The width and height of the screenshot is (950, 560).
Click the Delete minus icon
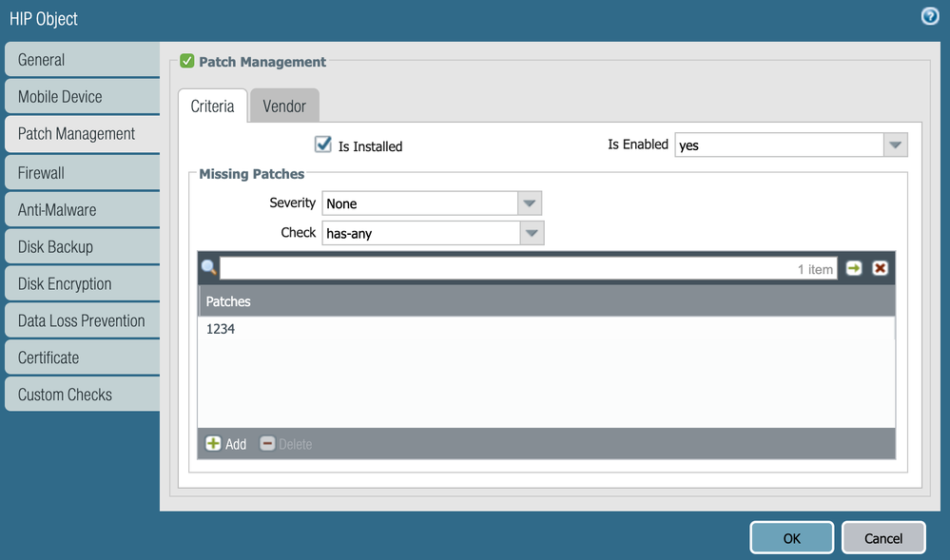click(x=267, y=444)
